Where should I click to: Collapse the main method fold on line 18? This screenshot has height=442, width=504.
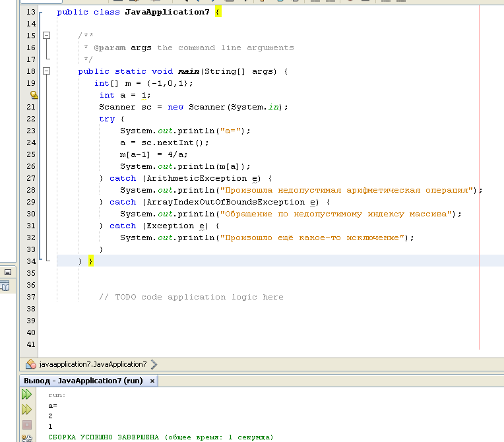(x=46, y=71)
